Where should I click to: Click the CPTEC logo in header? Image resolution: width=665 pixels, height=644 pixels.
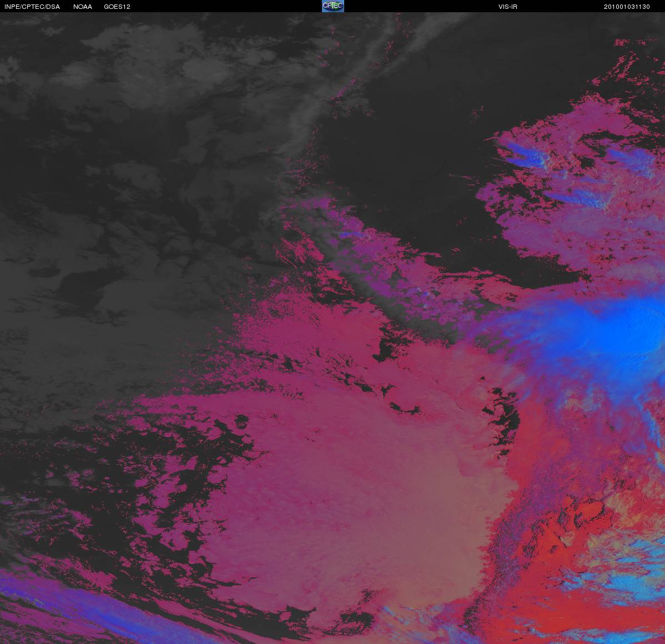(333, 6)
